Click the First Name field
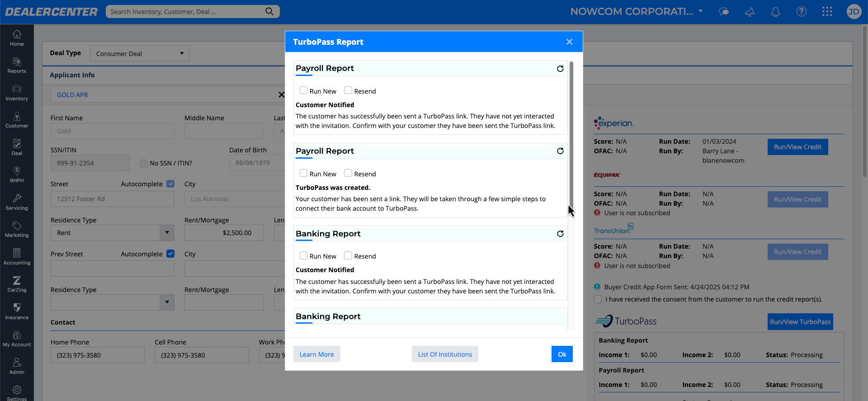 [113, 131]
